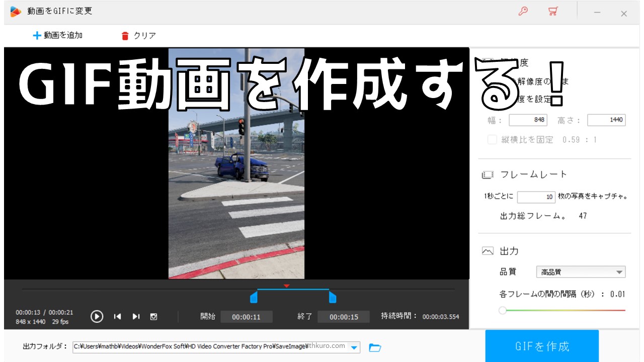Click the snapshot camera icon
Screen dimensions: 644x362
pos(154,316)
